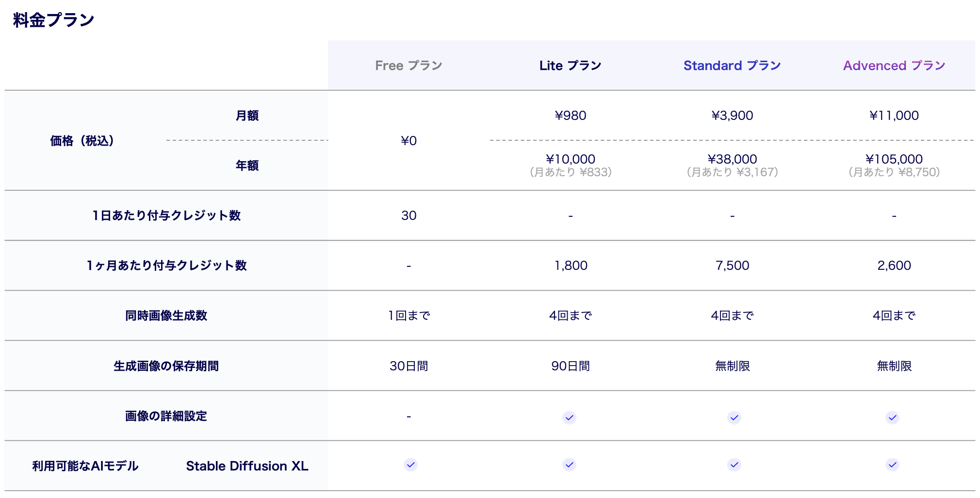The width and height of the screenshot is (980, 498).
Task: Click the Stable Diffusion XL model label
Action: coord(247,466)
